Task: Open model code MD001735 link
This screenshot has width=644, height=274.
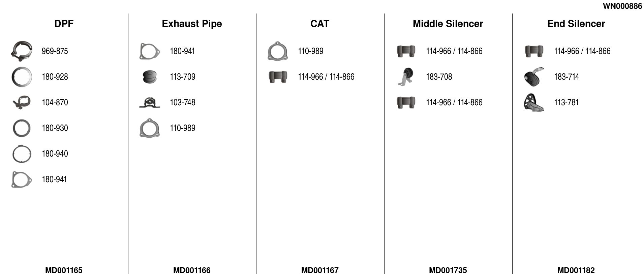Action: click(448, 270)
